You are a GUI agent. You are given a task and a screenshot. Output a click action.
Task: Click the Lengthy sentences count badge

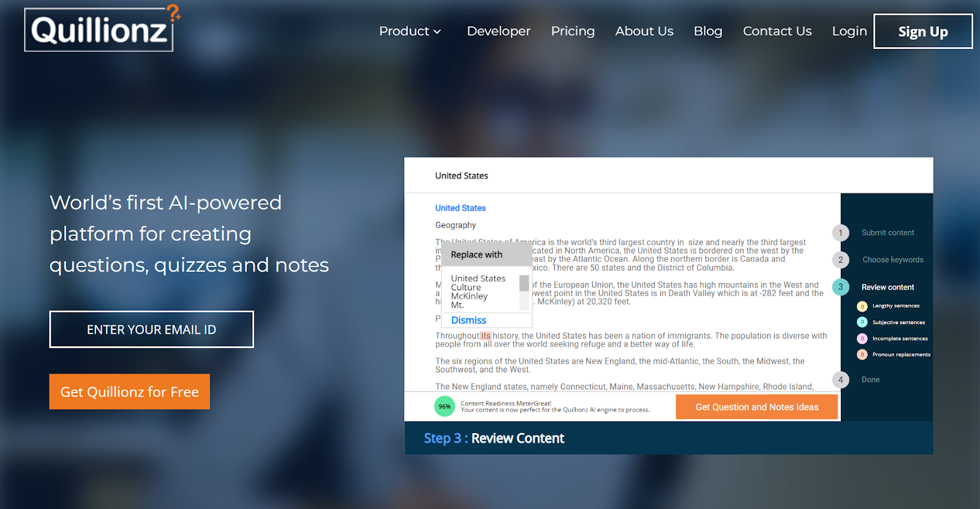click(x=862, y=306)
